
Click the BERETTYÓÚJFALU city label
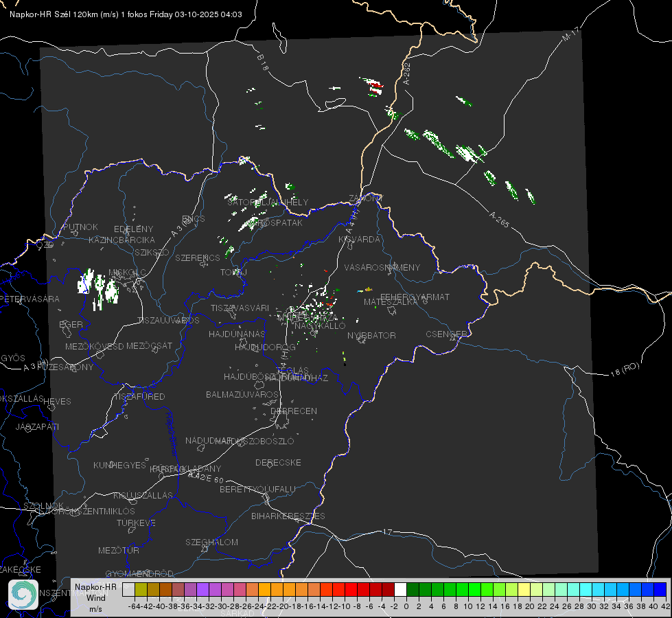257,490
